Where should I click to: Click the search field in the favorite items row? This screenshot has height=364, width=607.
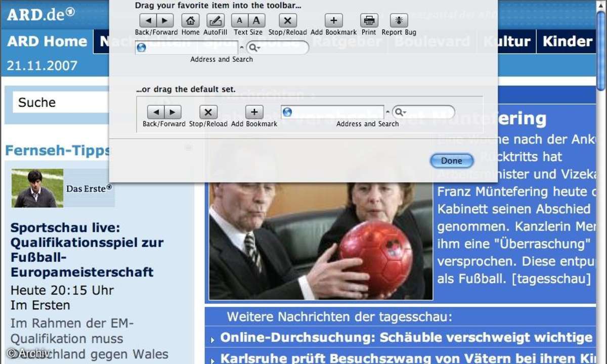tap(277, 48)
